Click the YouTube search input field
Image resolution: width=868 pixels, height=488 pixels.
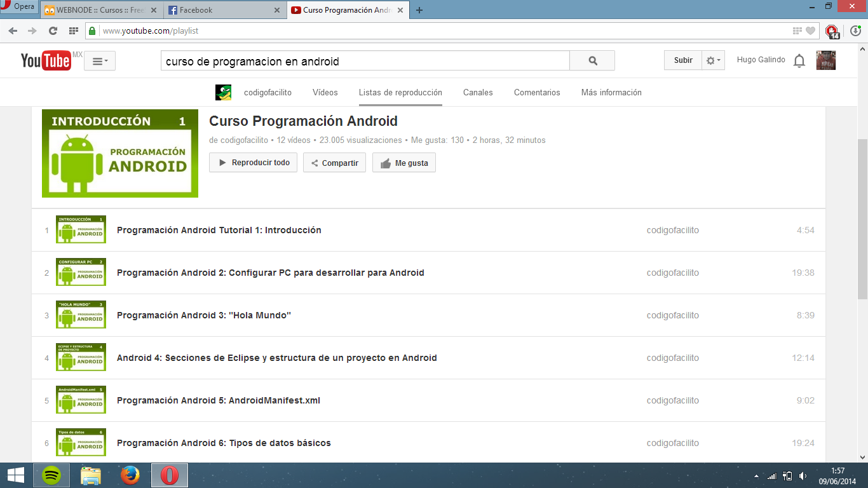(365, 61)
